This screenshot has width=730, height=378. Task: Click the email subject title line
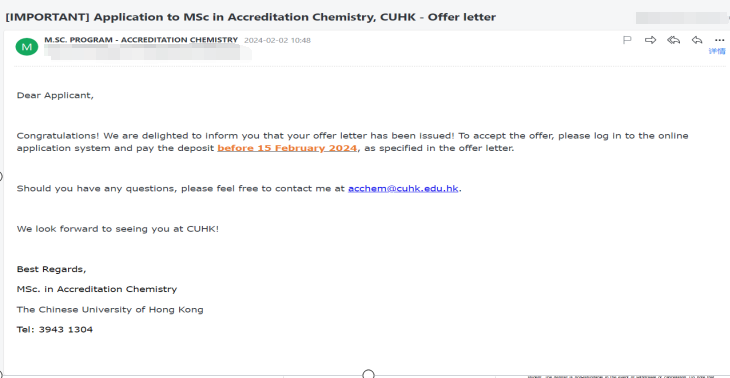250,17
